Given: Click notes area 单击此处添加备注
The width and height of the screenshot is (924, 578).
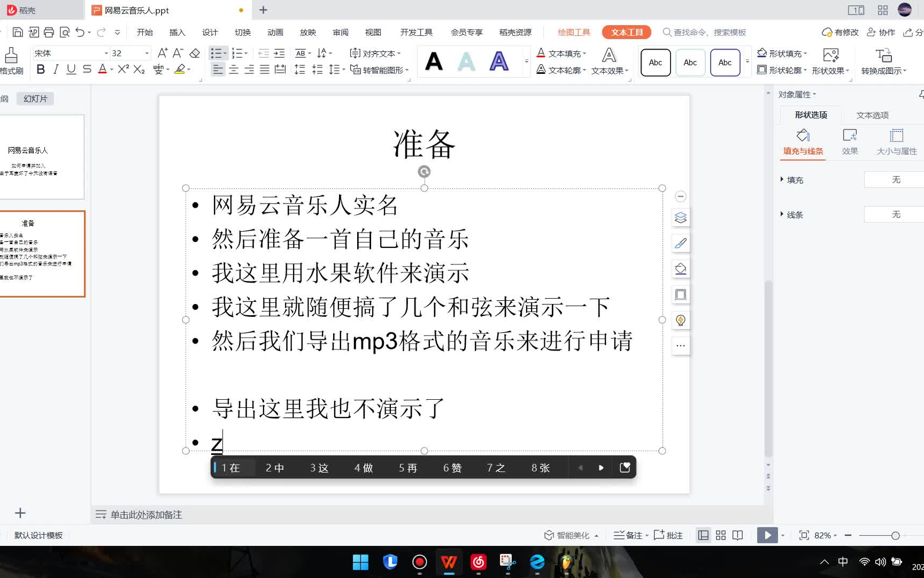Looking at the screenshot, I should (x=146, y=515).
